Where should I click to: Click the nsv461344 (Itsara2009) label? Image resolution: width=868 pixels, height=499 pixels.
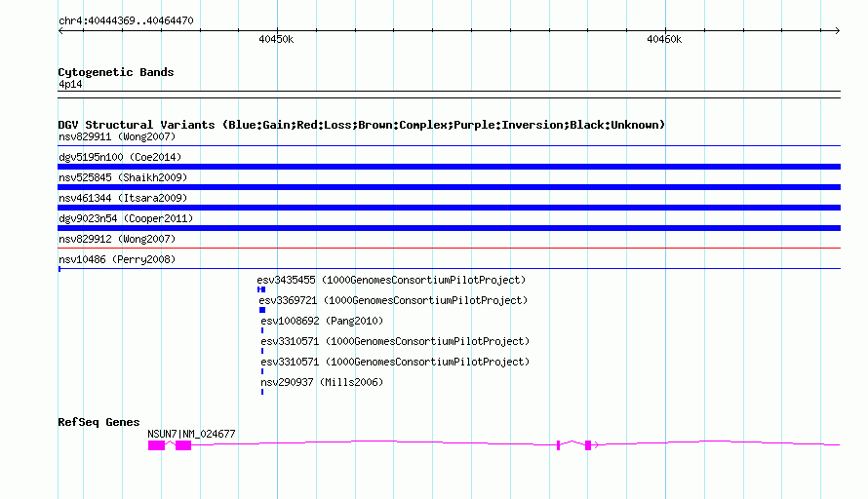coord(123,198)
